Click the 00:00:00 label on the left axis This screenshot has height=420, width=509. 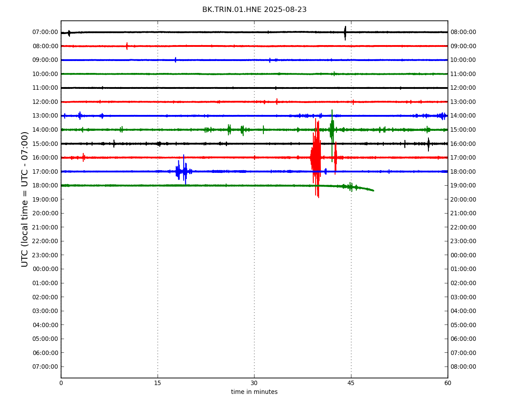tap(45, 269)
